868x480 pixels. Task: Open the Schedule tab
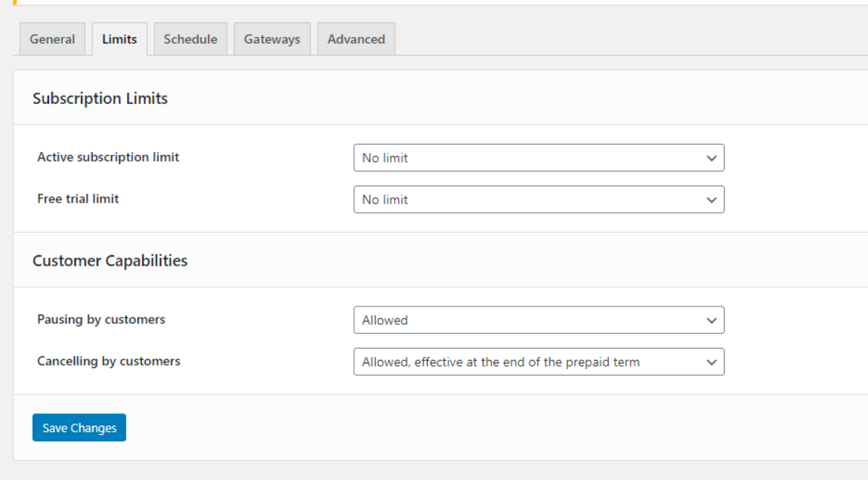click(x=190, y=39)
